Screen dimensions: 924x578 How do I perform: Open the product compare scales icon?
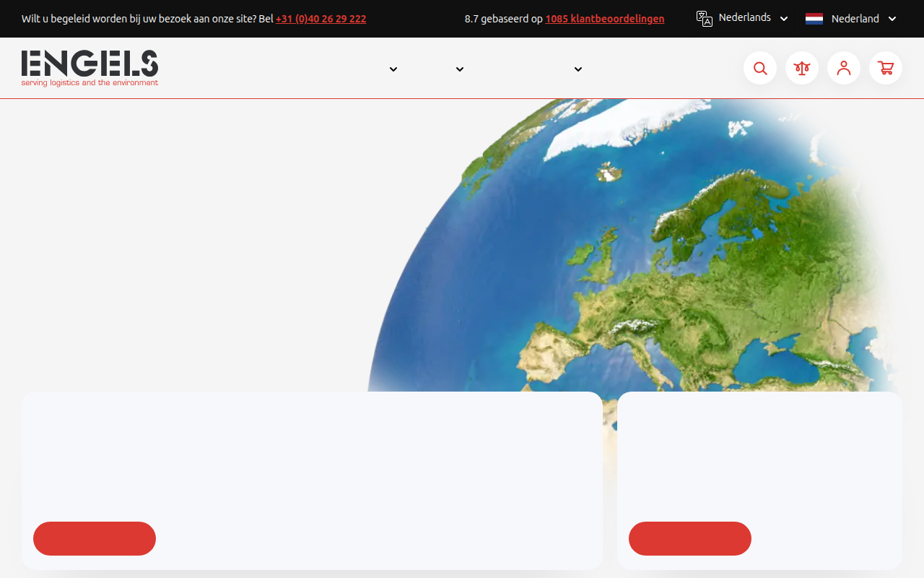point(802,68)
